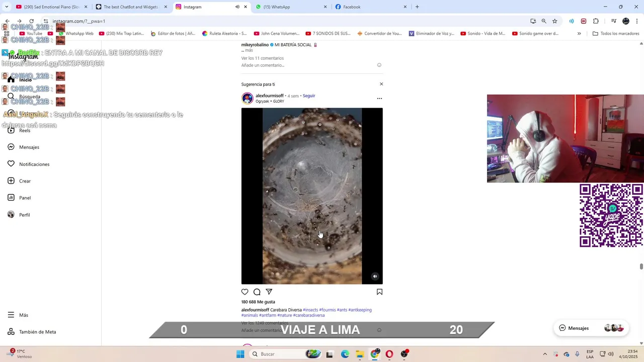Expand the Más menu in the sidebar

tap(23, 315)
